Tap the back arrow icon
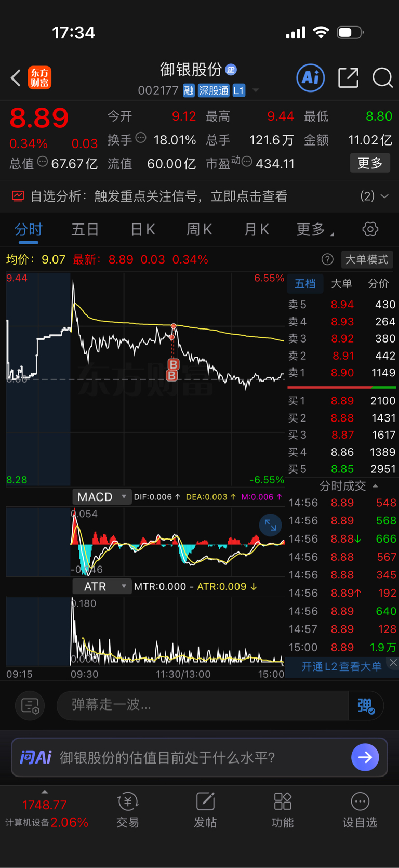Image resolution: width=399 pixels, height=868 pixels. coord(16,78)
